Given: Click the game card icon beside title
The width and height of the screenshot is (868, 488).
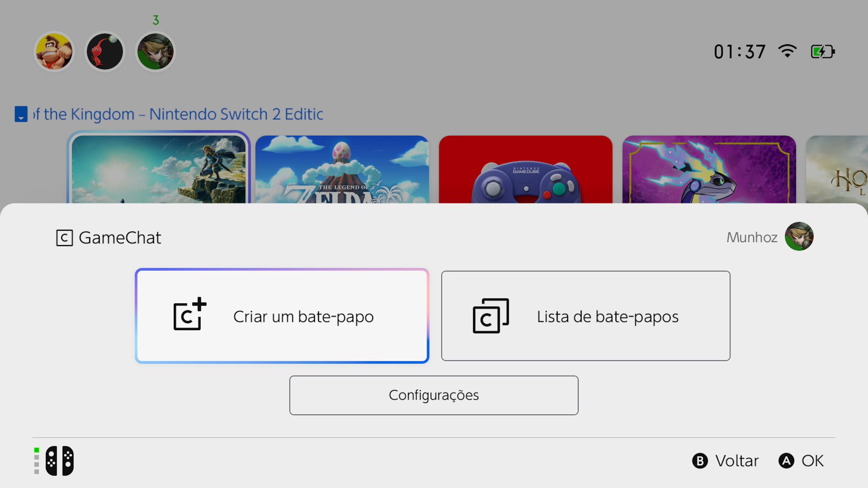Looking at the screenshot, I should point(21,114).
